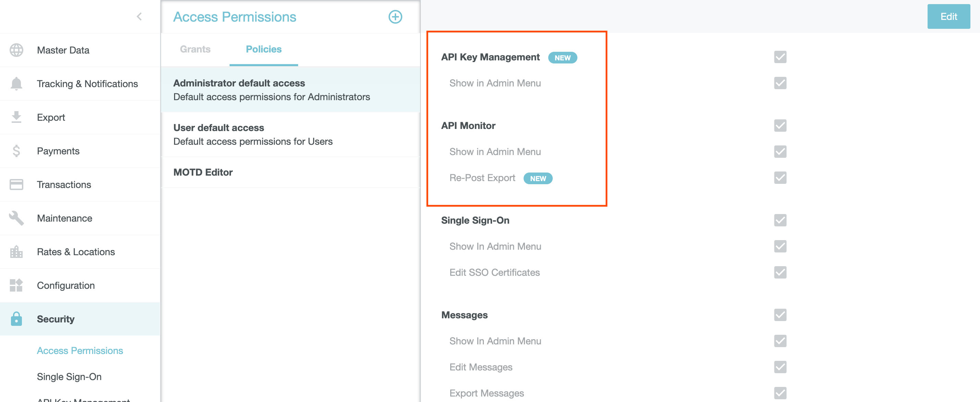
Task: Select the Policies tab
Action: coord(263,49)
